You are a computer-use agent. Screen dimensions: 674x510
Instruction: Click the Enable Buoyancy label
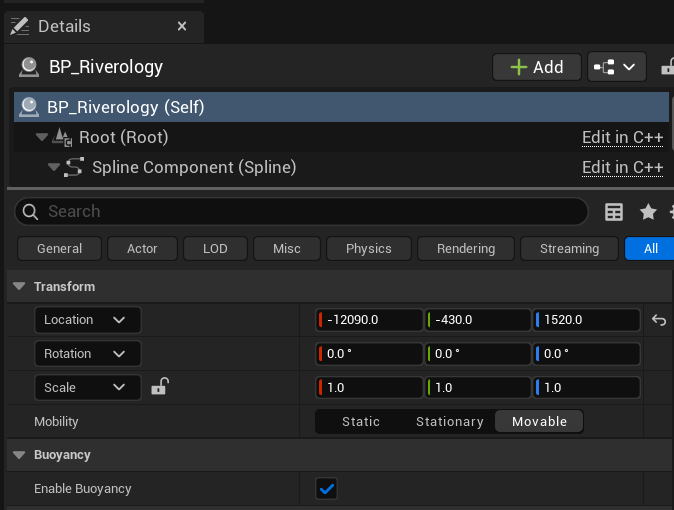pos(83,489)
